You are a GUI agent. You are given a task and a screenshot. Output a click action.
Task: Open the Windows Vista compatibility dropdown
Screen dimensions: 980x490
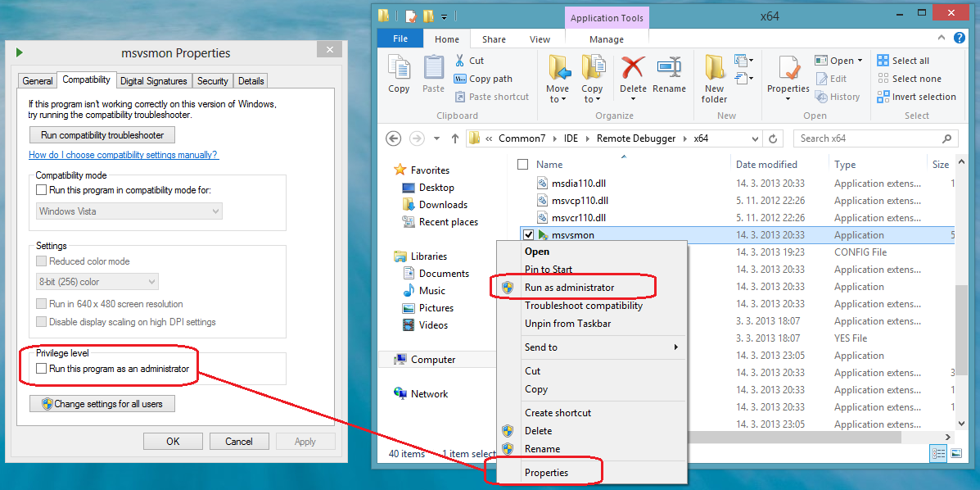pos(129,211)
